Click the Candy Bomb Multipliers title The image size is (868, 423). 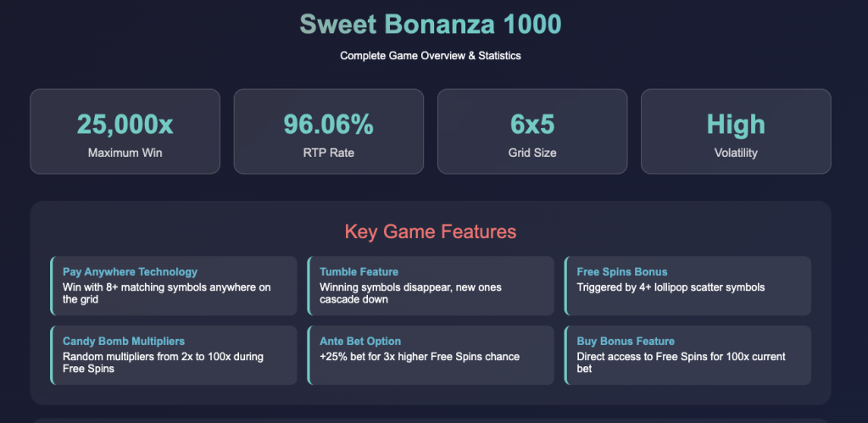(124, 342)
